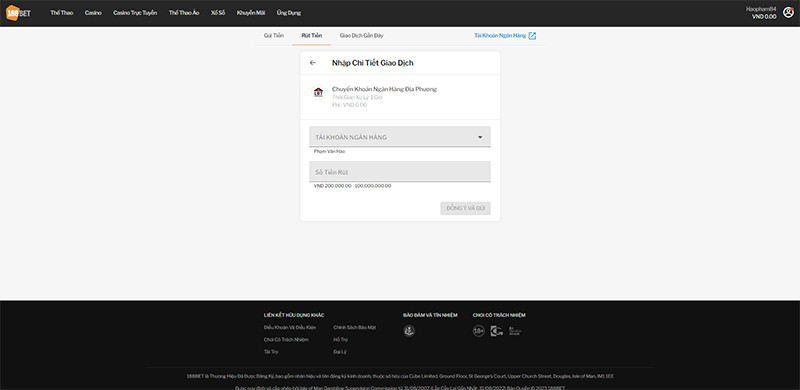Click the 188BET logo
Viewport: 800px width, 390px height.
pos(18,13)
